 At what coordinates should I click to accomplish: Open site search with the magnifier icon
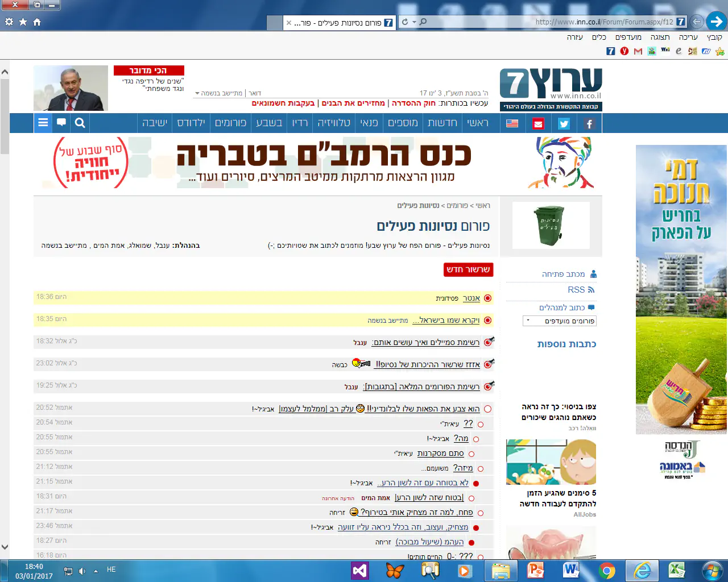(x=80, y=123)
